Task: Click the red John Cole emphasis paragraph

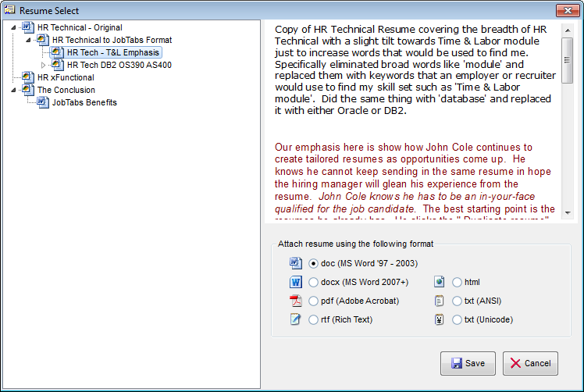Action: point(415,181)
